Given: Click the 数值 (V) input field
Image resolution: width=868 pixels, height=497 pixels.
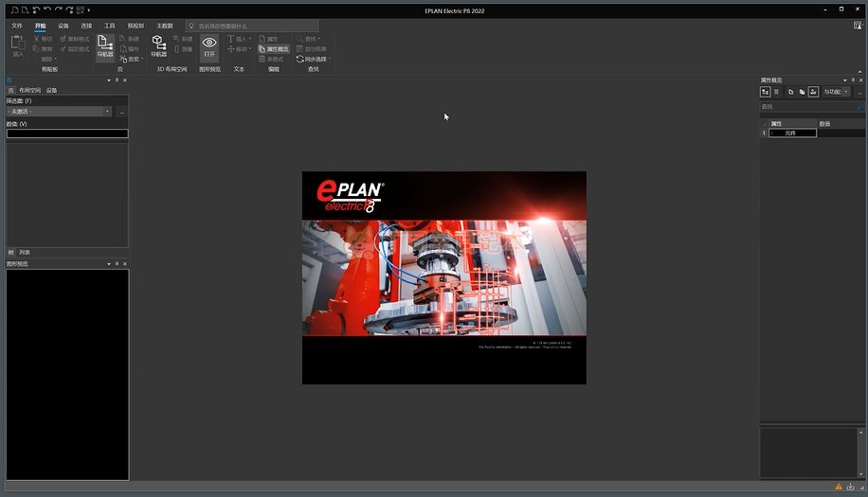Looking at the screenshot, I should (66, 133).
